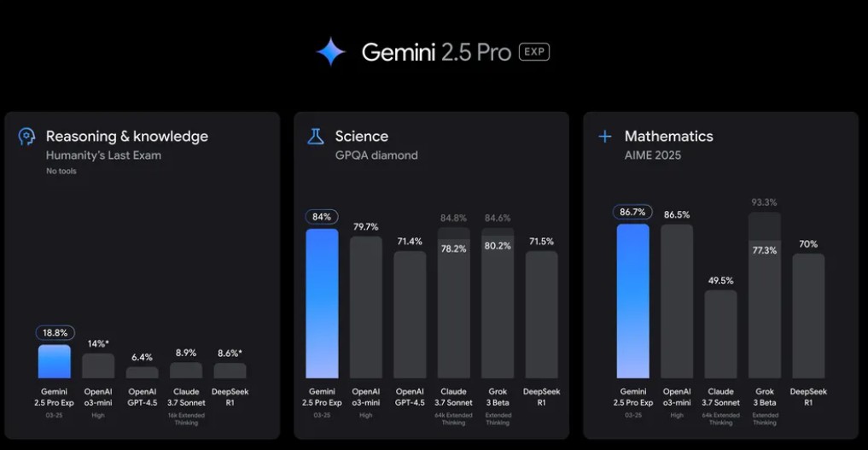Viewport: 868px width, 450px height.
Task: Click the GPQA diamond subtitle
Action: click(376, 155)
